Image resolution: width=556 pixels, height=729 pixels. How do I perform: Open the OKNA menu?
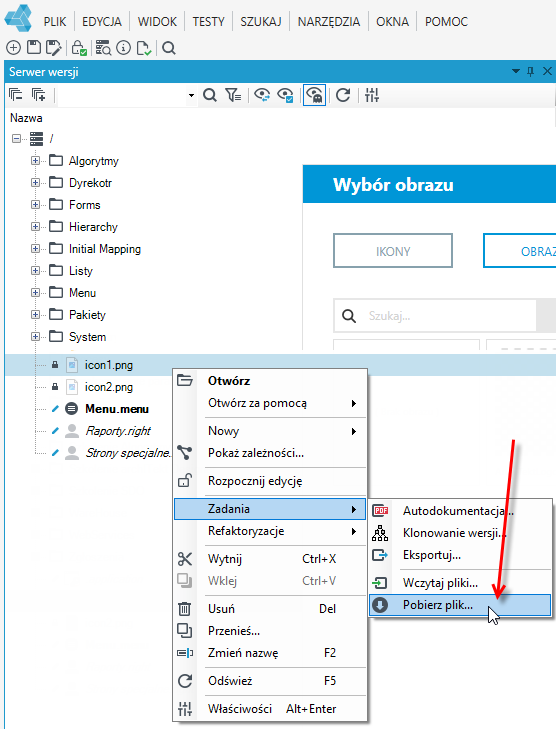point(392,22)
